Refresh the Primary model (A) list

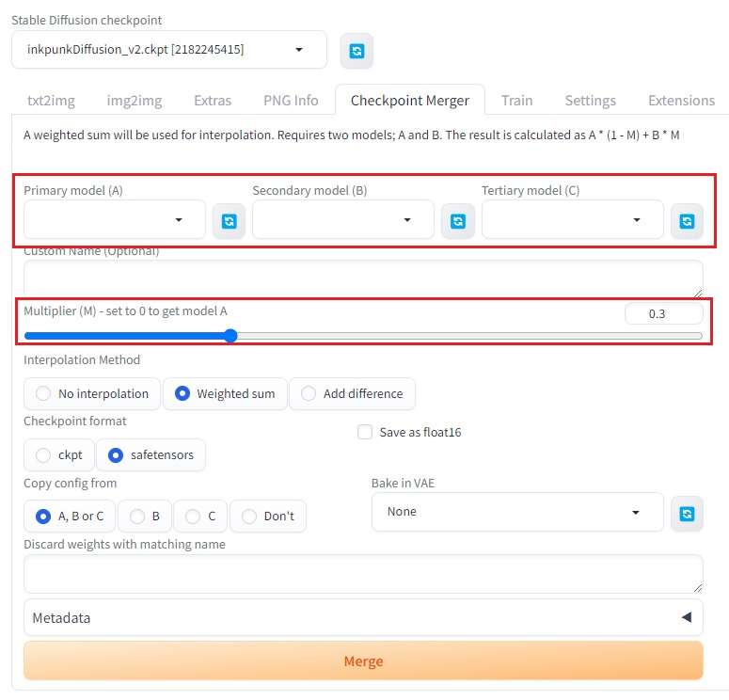(229, 220)
